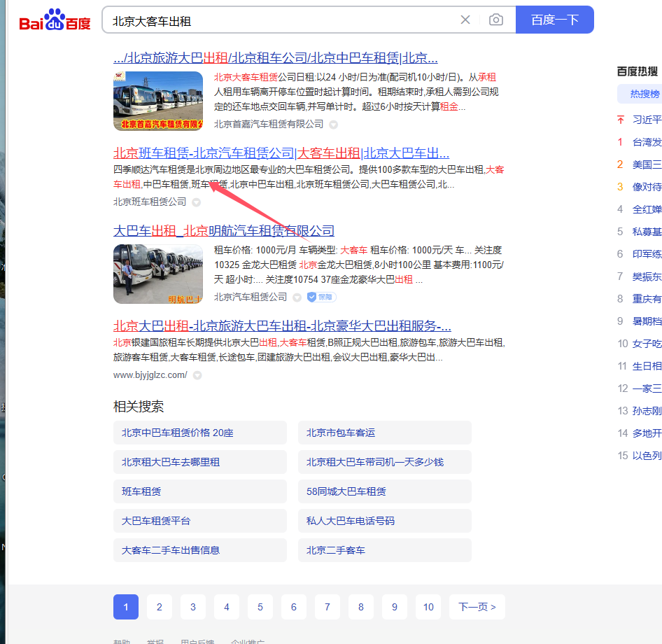This screenshot has width=662, height=644.
Task: Go to results page 3
Action: pos(193,607)
